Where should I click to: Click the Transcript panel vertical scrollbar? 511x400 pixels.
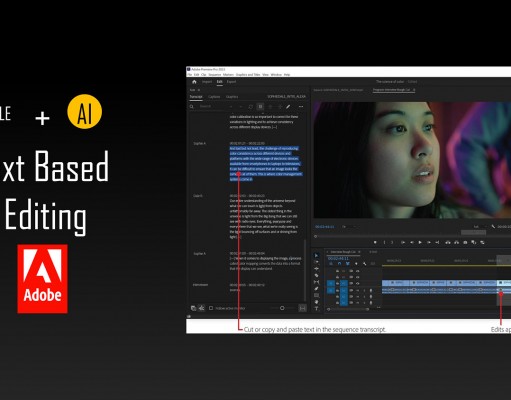[305, 270]
